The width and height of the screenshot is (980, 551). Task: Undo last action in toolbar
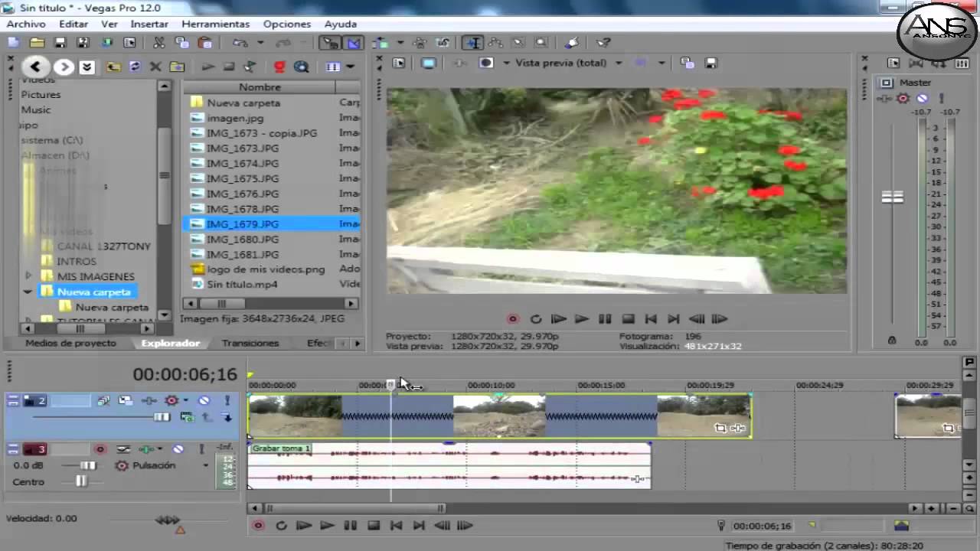(x=240, y=43)
